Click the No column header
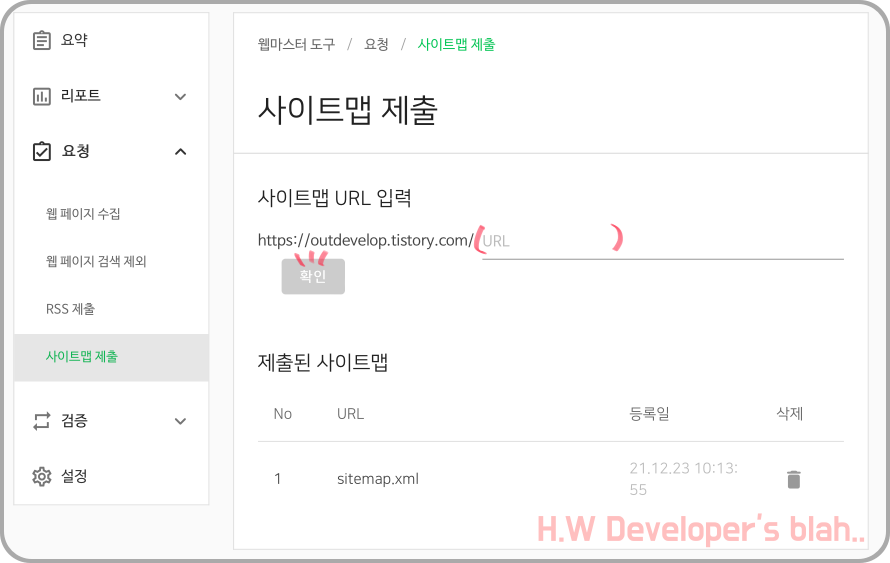This screenshot has width=890, height=563. (x=283, y=414)
